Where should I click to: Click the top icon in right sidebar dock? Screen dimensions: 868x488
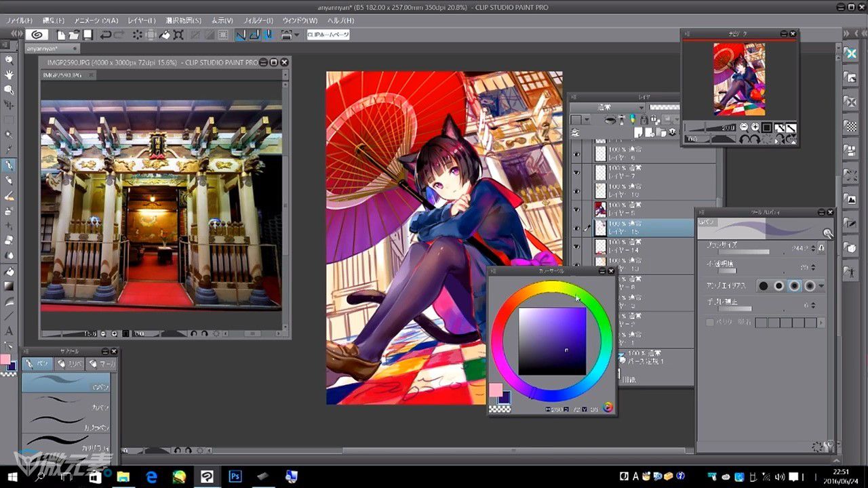tap(850, 53)
